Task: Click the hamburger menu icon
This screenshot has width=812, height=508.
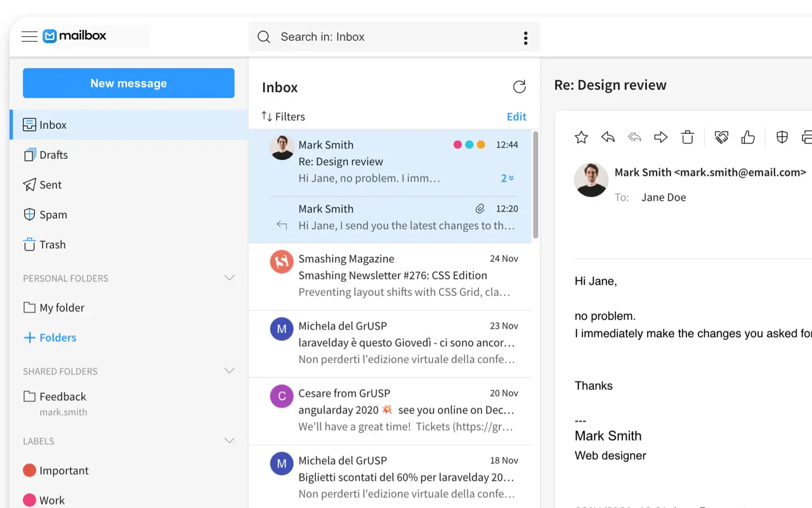Action: (29, 37)
